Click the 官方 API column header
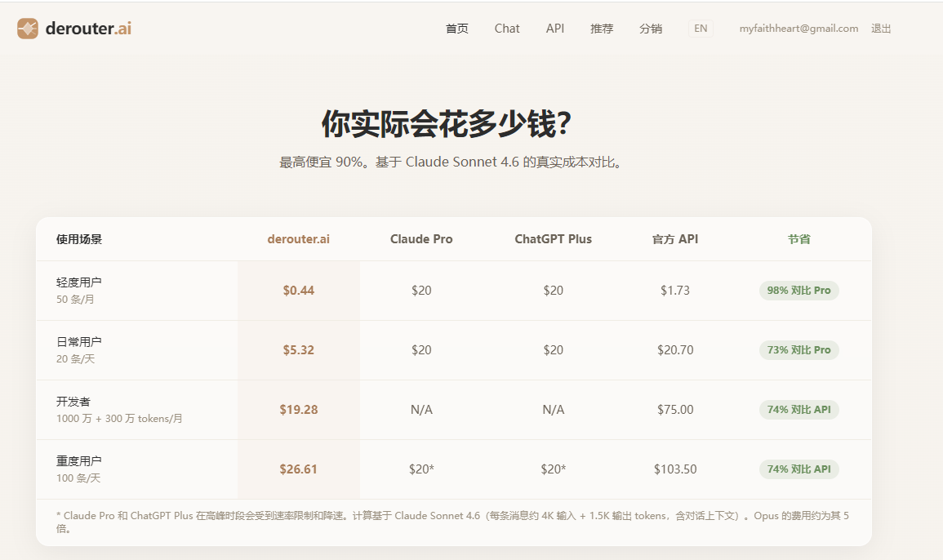The width and height of the screenshot is (943, 560). point(674,238)
